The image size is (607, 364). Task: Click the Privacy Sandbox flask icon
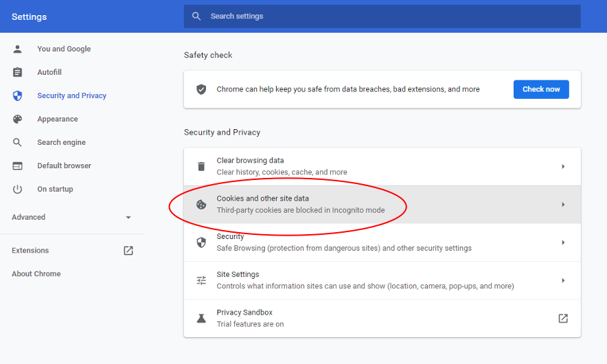pos(201,318)
